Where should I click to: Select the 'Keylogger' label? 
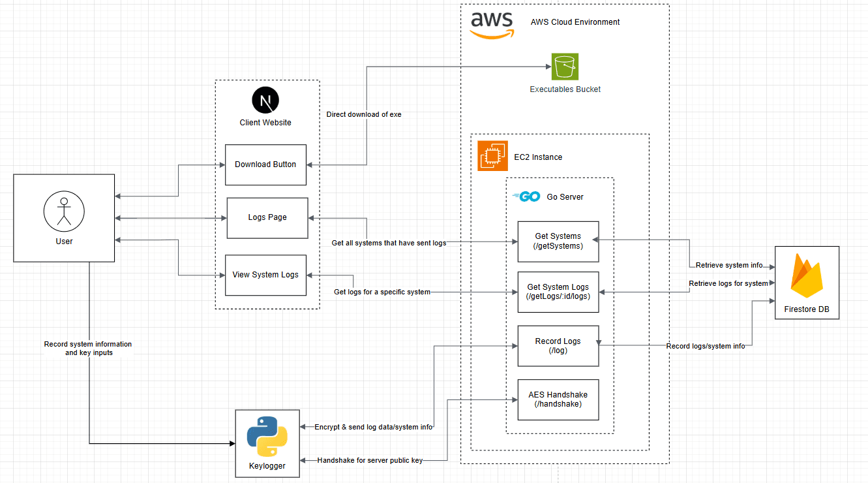pos(267,466)
